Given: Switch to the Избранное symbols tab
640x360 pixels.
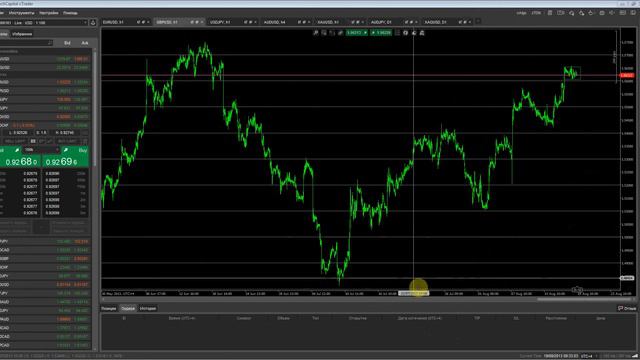Looking at the screenshot, I should click(x=22, y=34).
